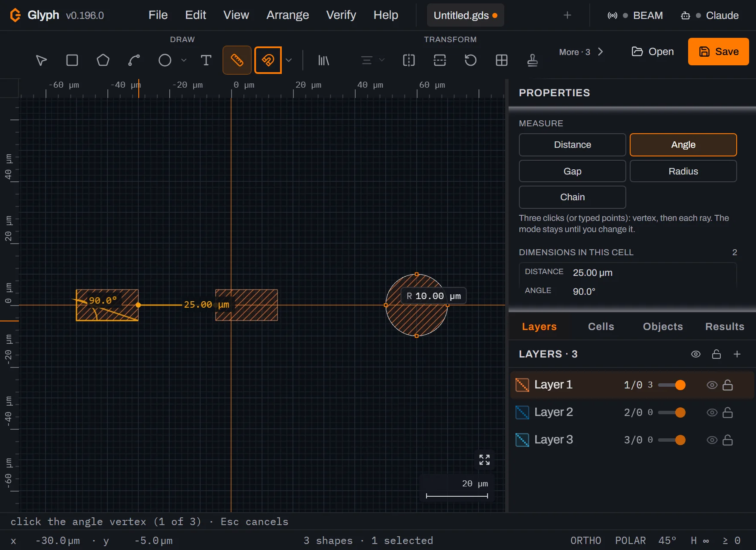Toggle visibility of all layers in header
Screen dimensions: 756x550
(x=696, y=354)
